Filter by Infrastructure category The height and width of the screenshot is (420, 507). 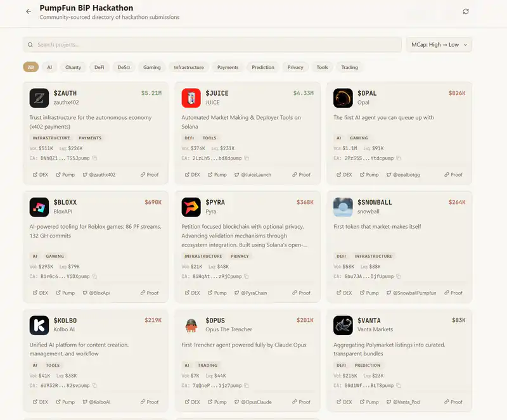click(x=189, y=67)
